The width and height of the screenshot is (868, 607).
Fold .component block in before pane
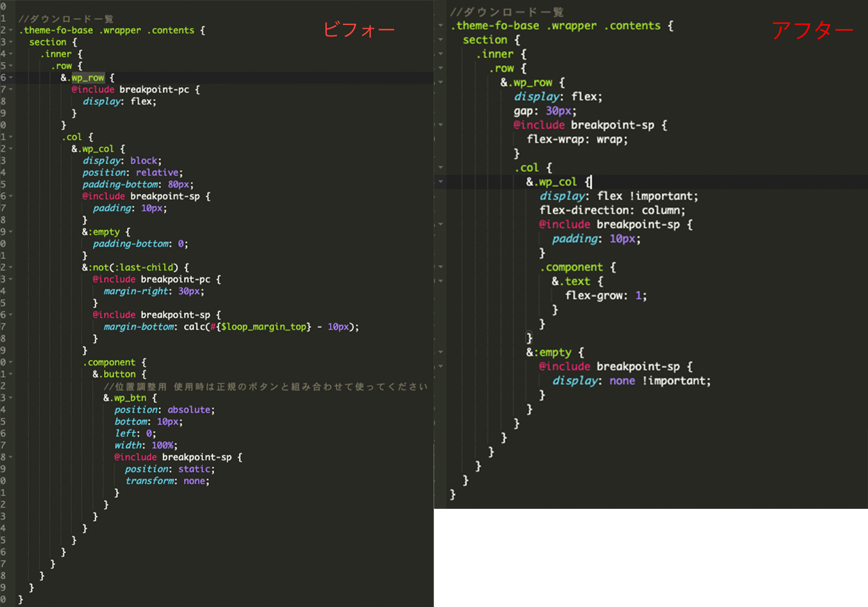pos(10,362)
